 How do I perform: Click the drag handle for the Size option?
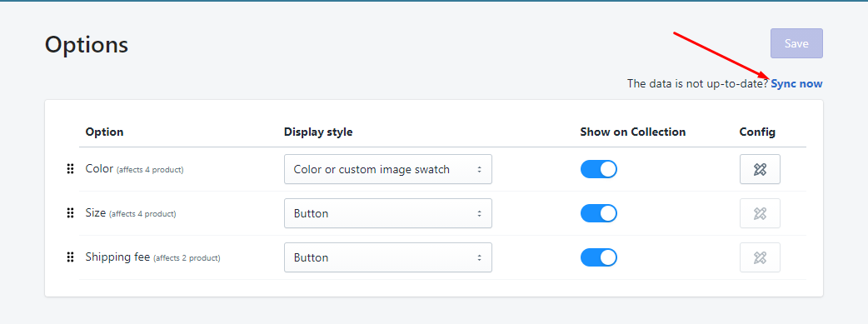[x=70, y=213]
